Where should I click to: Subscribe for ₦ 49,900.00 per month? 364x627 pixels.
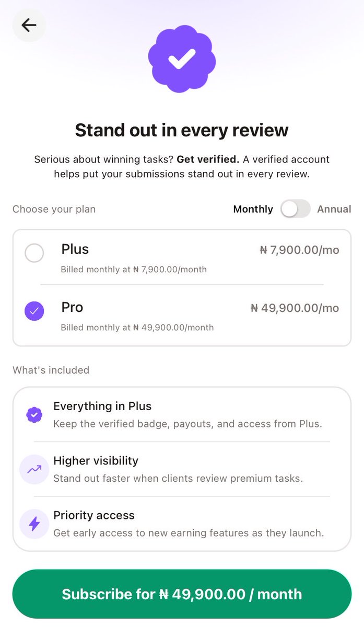point(182,594)
